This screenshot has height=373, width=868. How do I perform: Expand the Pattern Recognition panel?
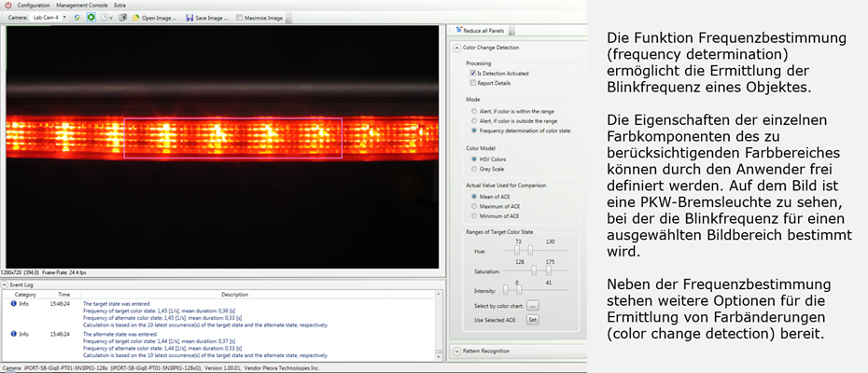click(x=456, y=351)
